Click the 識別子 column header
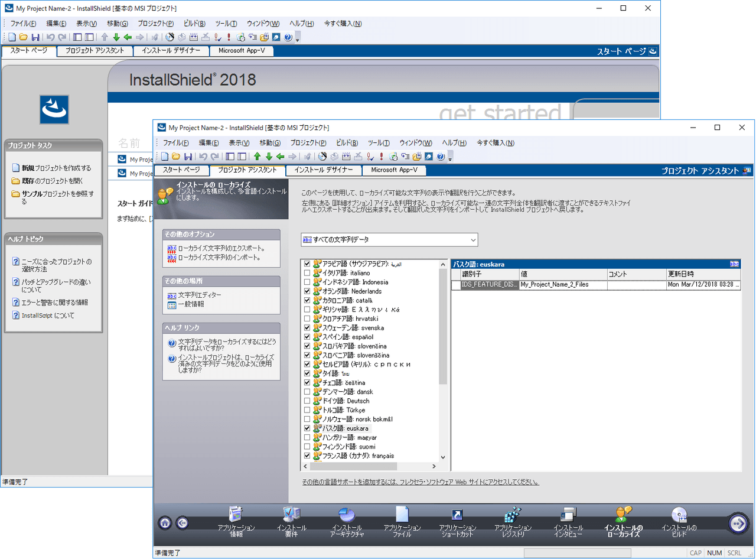The width and height of the screenshot is (756, 559). (490, 274)
